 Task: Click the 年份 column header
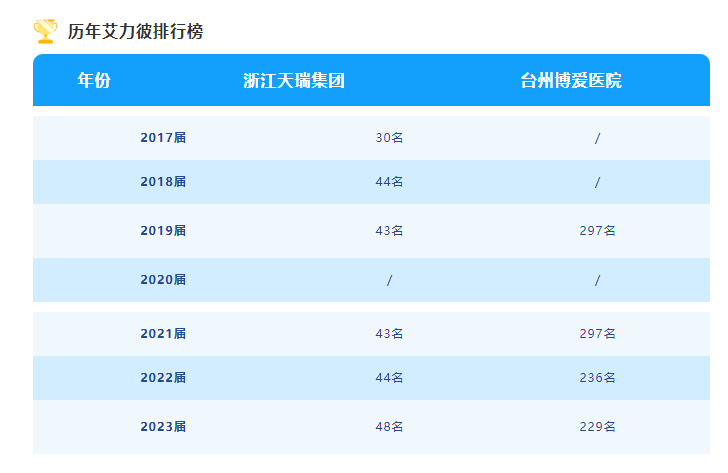[94, 80]
